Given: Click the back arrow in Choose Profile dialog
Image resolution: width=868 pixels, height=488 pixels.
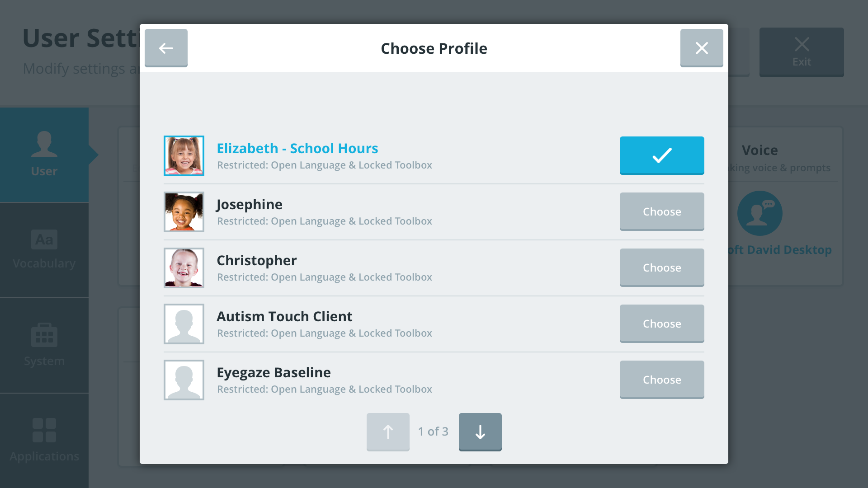Looking at the screenshot, I should click(x=166, y=48).
